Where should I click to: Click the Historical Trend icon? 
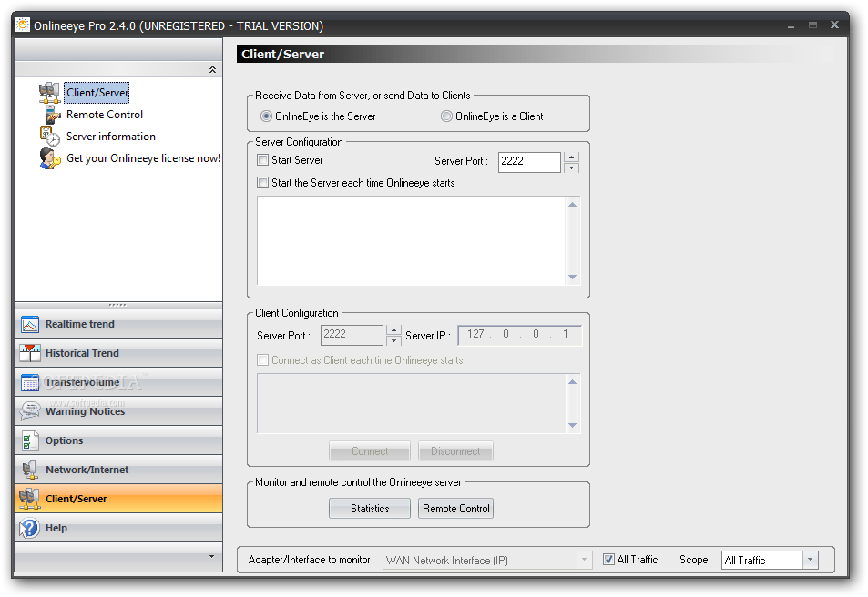tap(30, 353)
